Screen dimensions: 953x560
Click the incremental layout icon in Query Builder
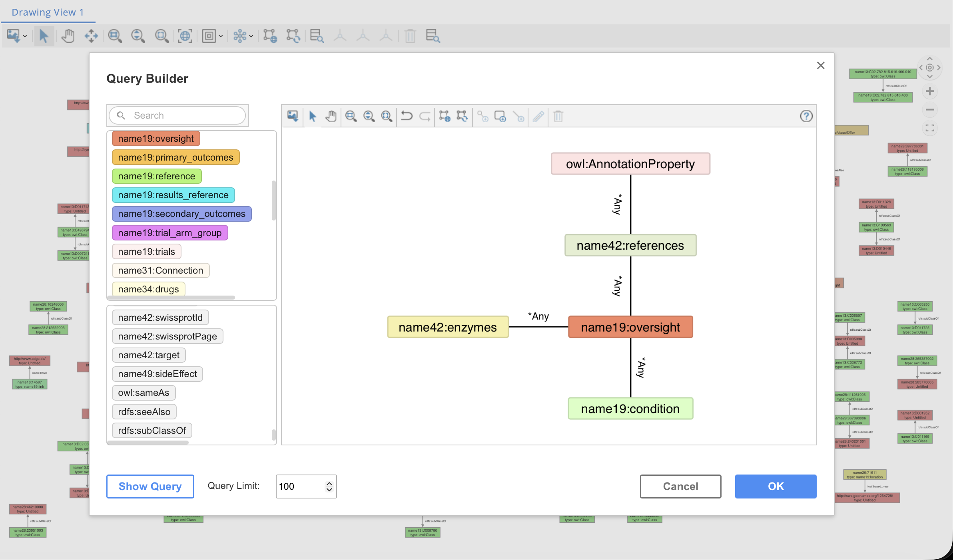pos(462,116)
